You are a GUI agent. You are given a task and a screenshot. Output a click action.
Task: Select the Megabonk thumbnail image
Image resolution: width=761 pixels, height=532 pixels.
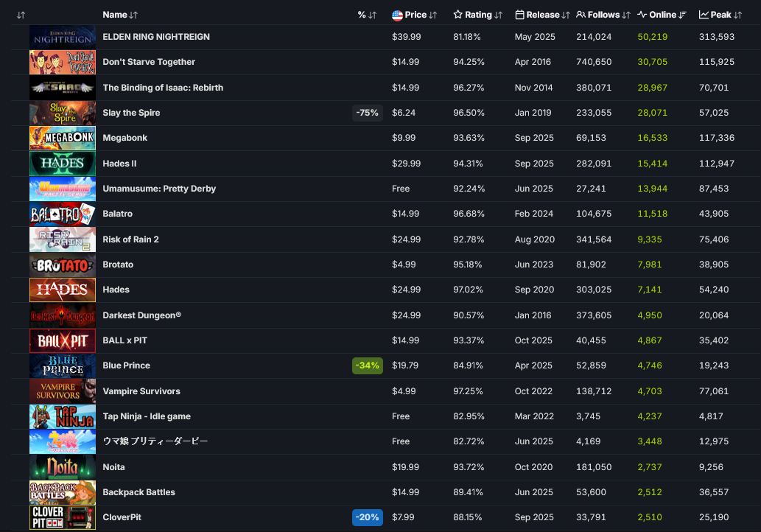click(x=63, y=138)
